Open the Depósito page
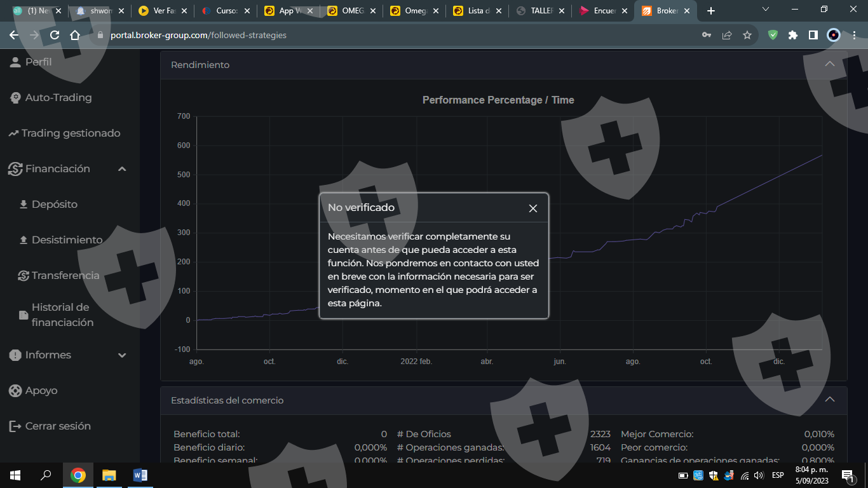Image resolution: width=868 pixels, height=488 pixels. (55, 205)
